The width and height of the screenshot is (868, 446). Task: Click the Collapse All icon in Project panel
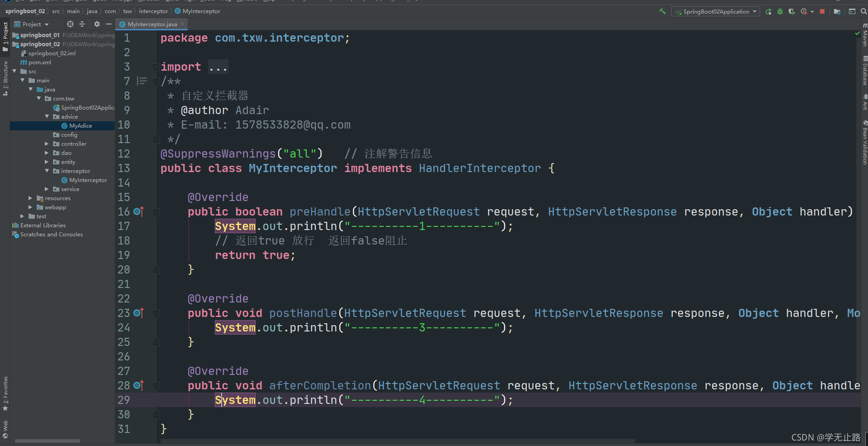[x=82, y=24]
